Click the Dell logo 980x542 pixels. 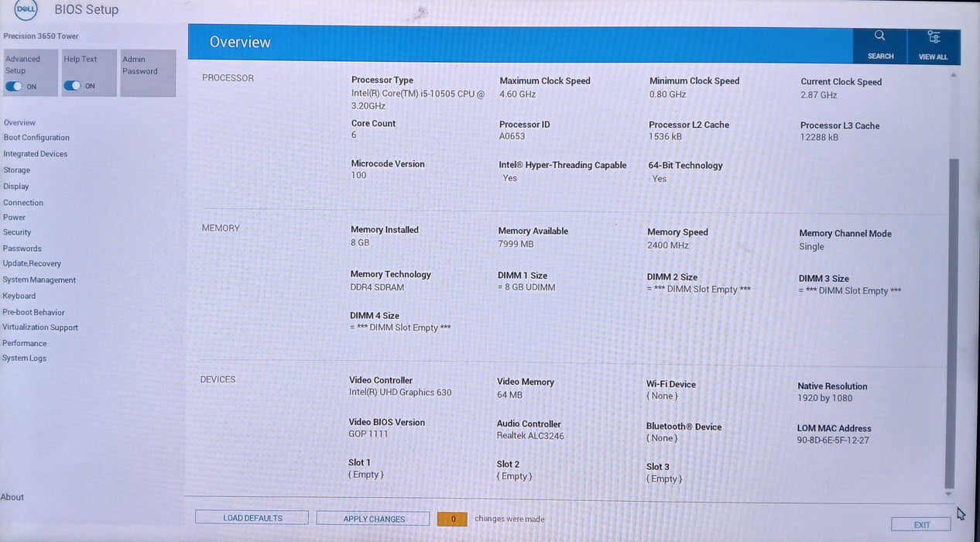(x=25, y=9)
